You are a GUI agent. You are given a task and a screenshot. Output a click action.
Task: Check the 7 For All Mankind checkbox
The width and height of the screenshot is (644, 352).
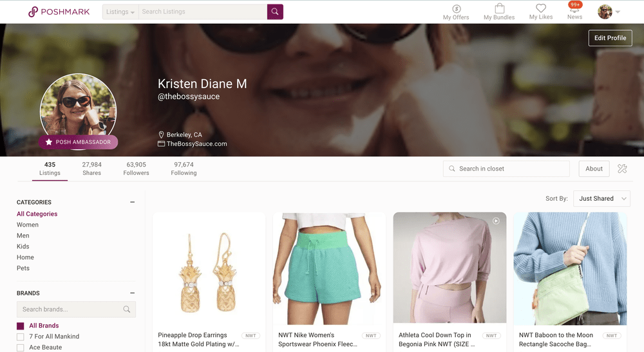20,337
